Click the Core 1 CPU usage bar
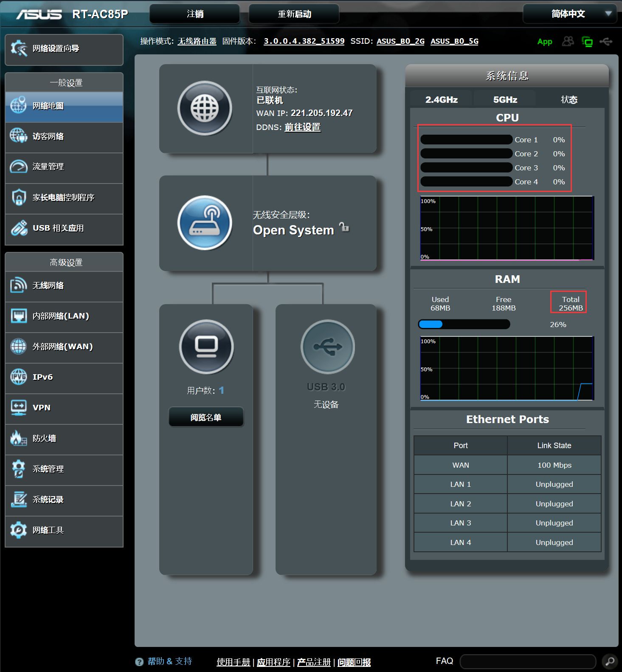622x672 pixels. pyautogui.click(x=466, y=139)
